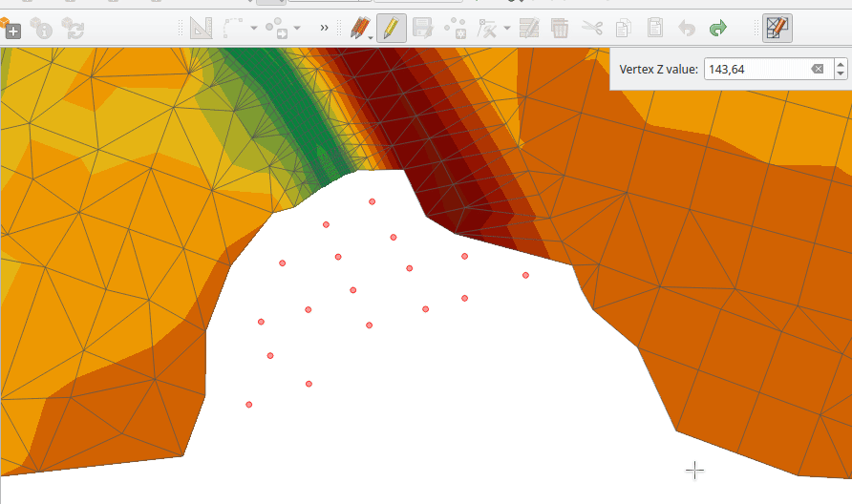Viewport: 852px width, 504px height.
Task: Toggle the mesh digitizing tool icon
Action: point(777,29)
